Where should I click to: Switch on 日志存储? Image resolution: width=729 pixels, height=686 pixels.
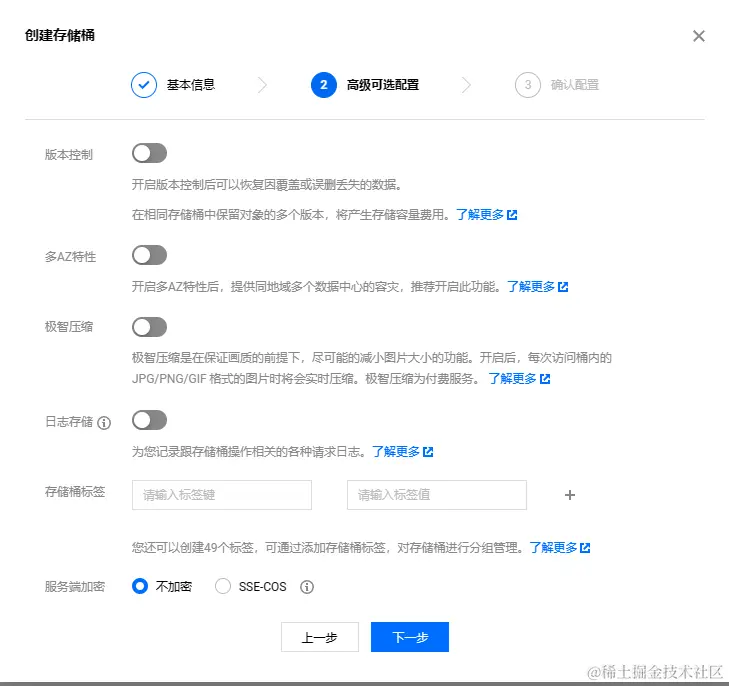tap(149, 420)
